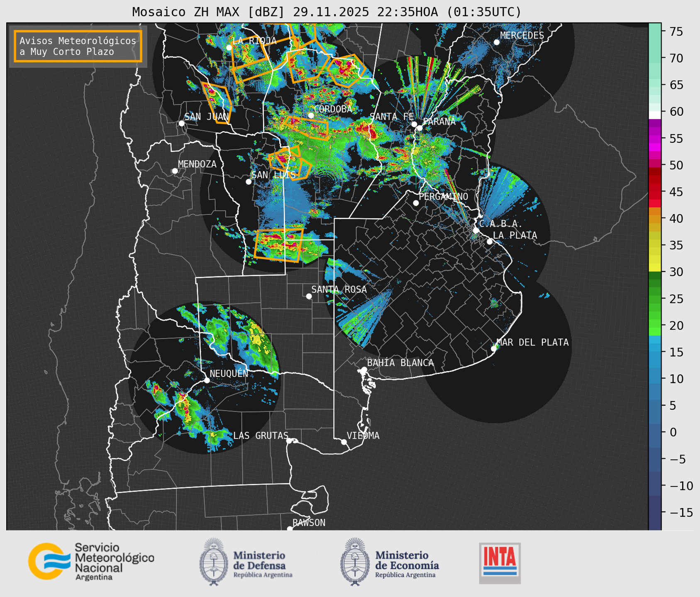Viewport: 700px width, 597px height.
Task: Click the Servicio Meteorológico Nacional logo
Action: 91,561
